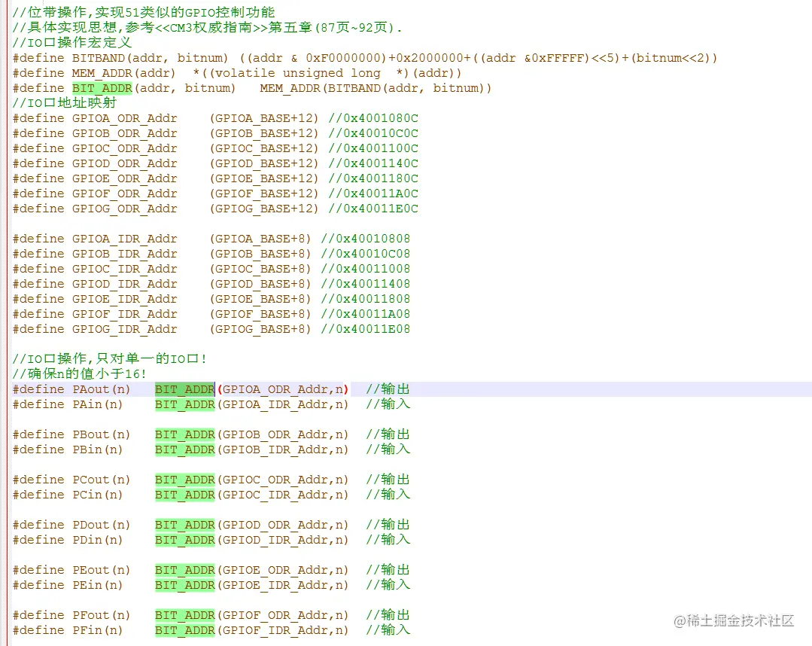Screen dimensions: 812x646
Task: Click GPIOD_IDR_Addr,n argument on PDin line
Action: coord(282,540)
